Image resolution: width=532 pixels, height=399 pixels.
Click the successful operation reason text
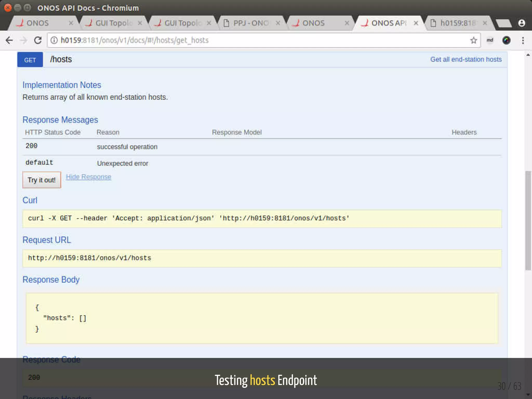coord(127,147)
